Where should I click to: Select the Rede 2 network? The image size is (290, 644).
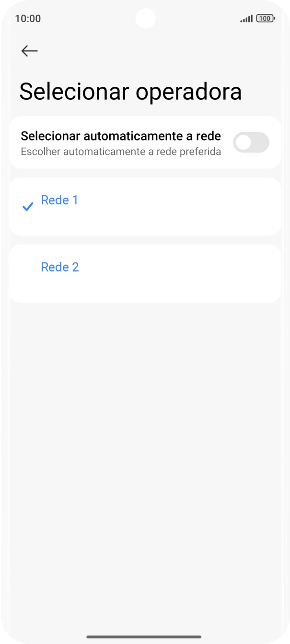[x=60, y=267]
